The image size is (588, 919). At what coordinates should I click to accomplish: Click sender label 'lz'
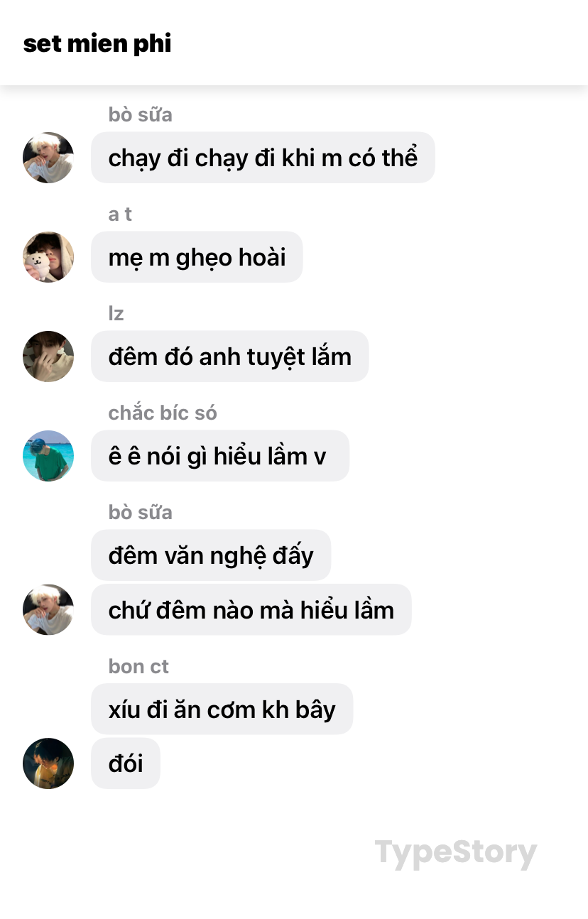116,313
